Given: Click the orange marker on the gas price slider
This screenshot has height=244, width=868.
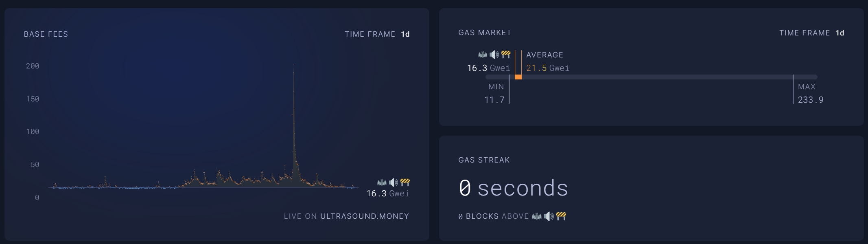Looking at the screenshot, I should 519,76.
